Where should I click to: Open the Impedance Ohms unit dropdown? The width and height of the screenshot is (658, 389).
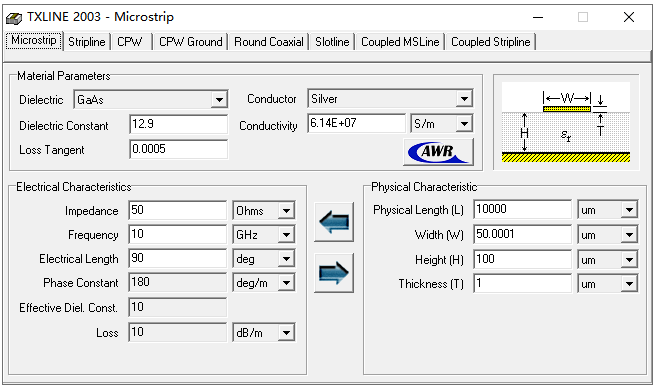[x=287, y=211]
